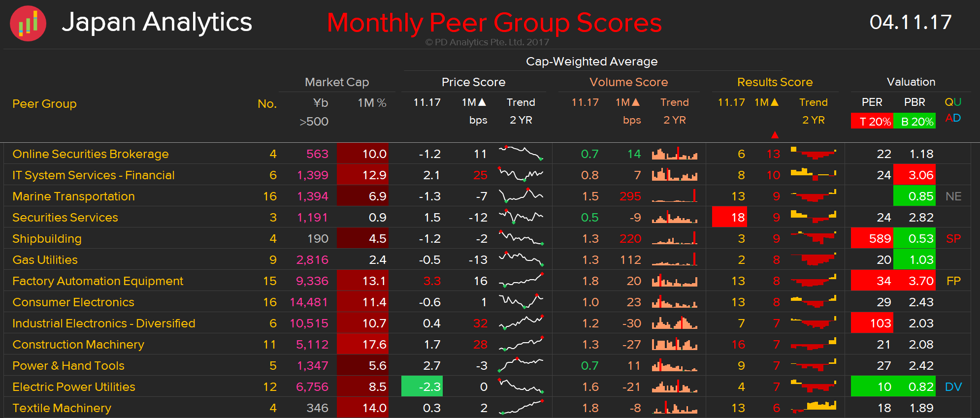980x418 pixels.
Task: Click the highlighted 18 Results Score cell
Action: pyautogui.click(x=729, y=218)
